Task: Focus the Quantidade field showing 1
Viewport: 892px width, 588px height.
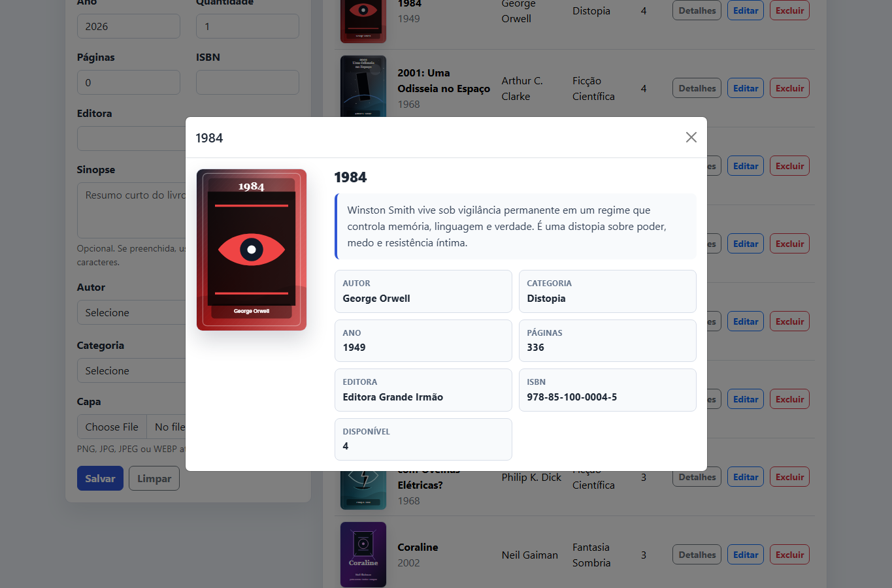Action: pyautogui.click(x=248, y=26)
